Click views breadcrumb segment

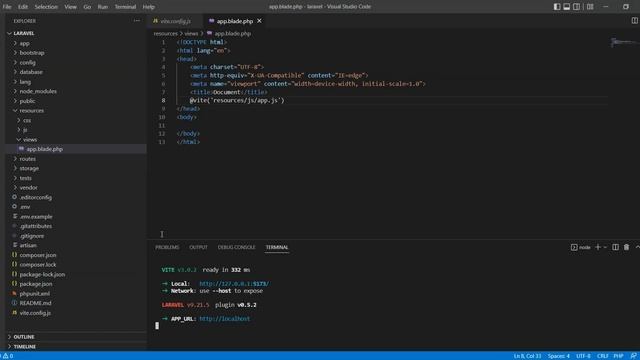tap(191, 33)
